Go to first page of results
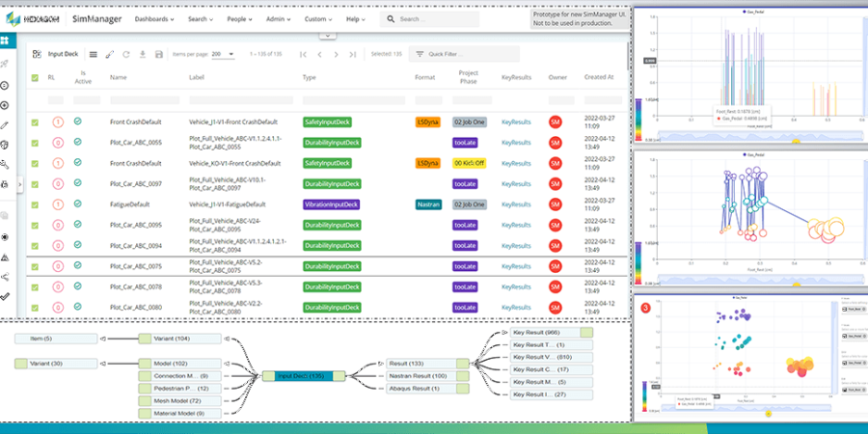Image resolution: width=868 pixels, height=434 pixels. click(303, 54)
